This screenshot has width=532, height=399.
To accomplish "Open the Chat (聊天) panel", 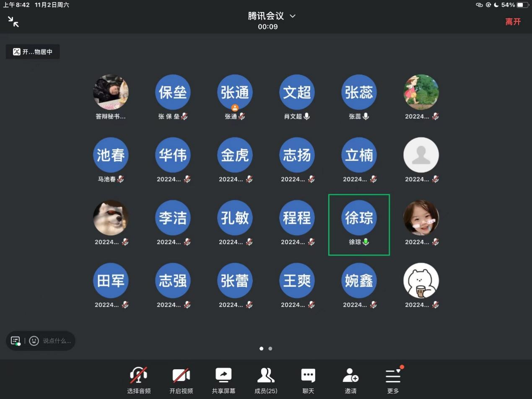I will [308, 381].
